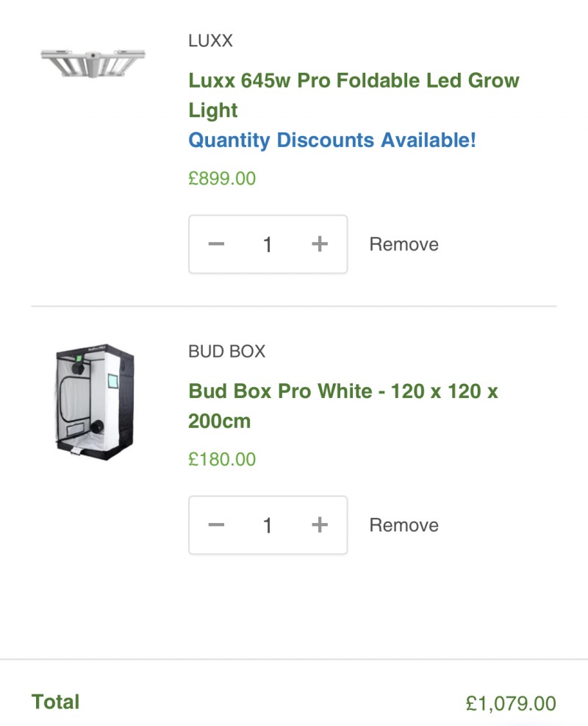Increase Luxx grow light quantity with plus
This screenshot has width=588, height=726.
click(319, 244)
